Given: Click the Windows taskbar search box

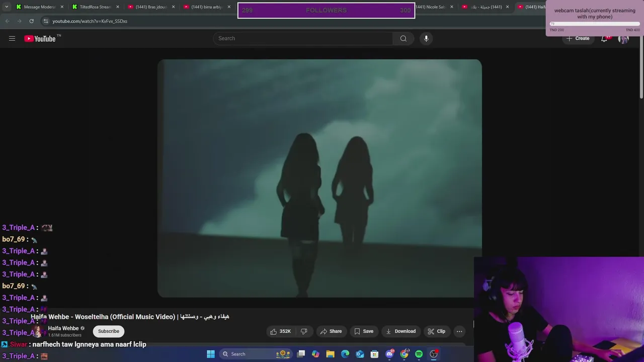Looking at the screenshot, I should [257, 354].
